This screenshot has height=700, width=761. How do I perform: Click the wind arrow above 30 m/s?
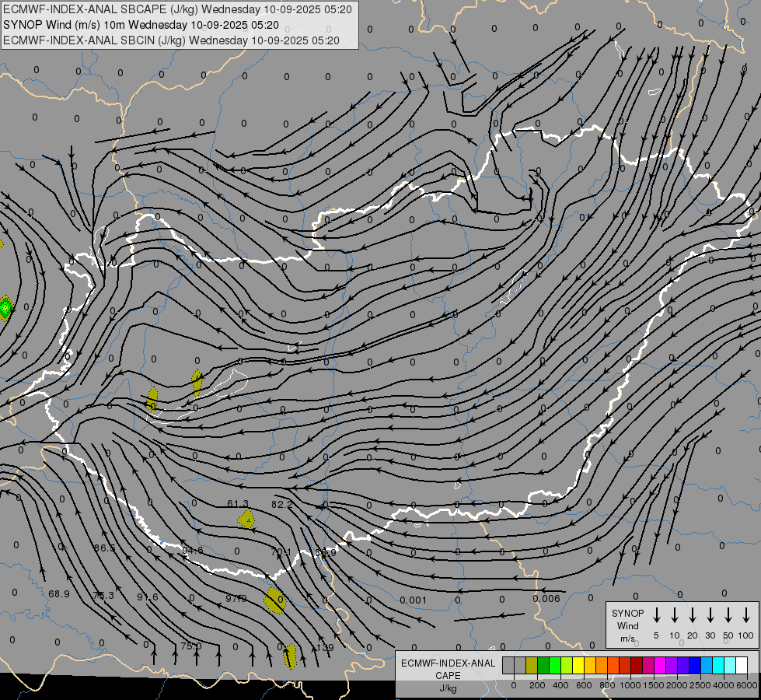pos(710,614)
